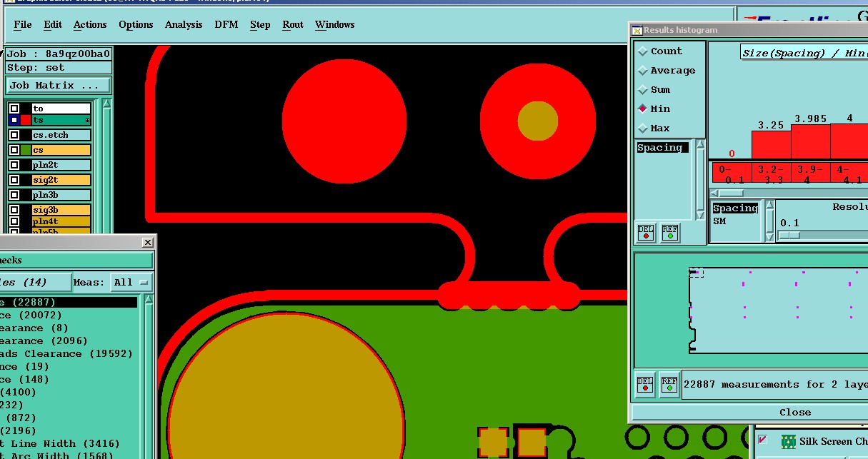Open the DFM menu
868x459 pixels.
pos(226,24)
